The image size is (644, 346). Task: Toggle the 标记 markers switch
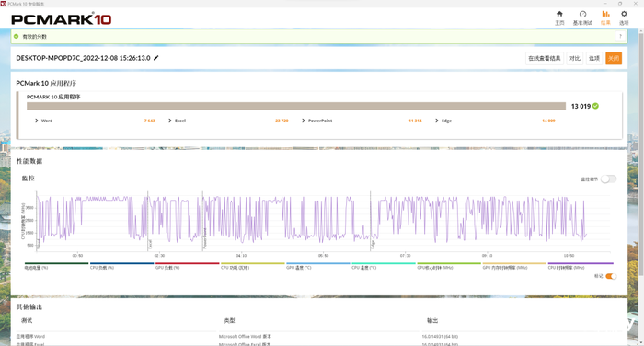coord(611,276)
